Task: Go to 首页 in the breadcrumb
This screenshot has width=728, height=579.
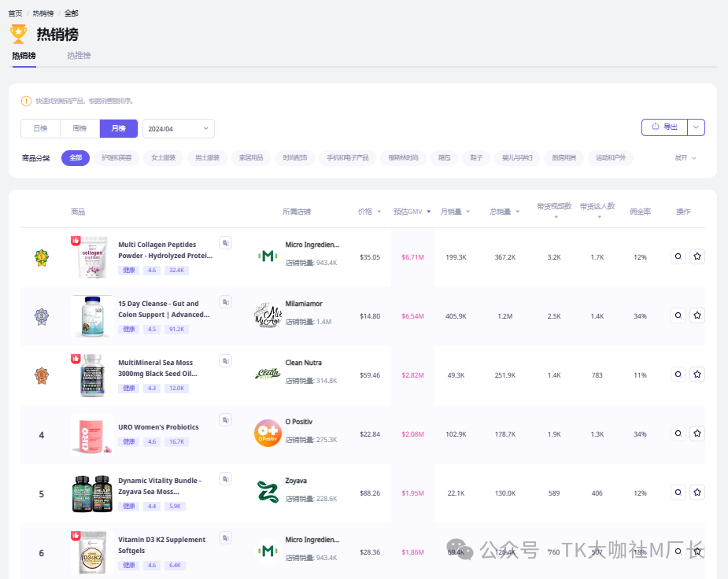Action: [15, 13]
